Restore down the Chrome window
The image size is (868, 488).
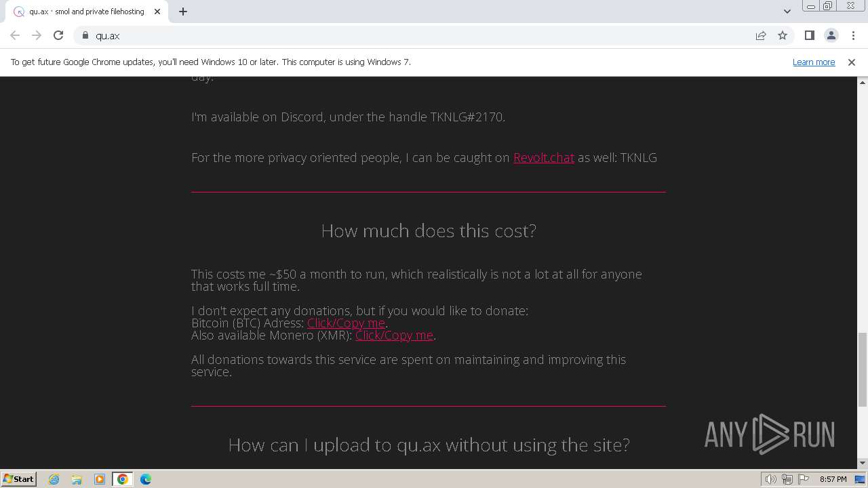[828, 6]
